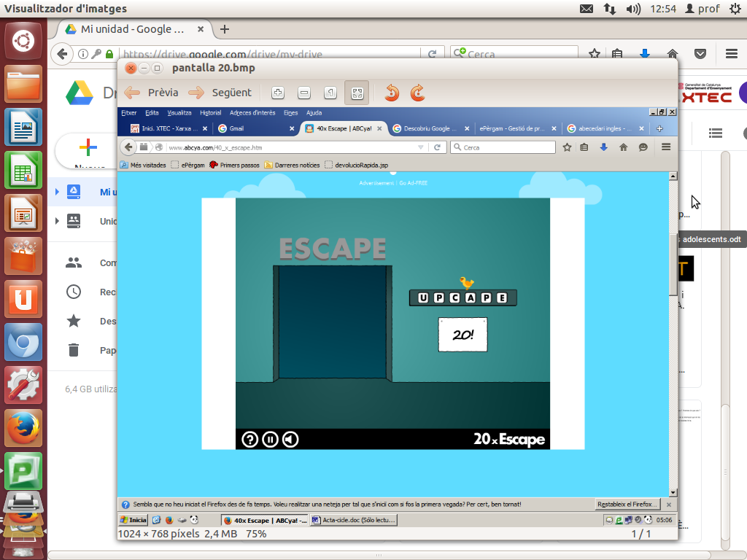747x560 pixels.
Task: Launch LibreOffice Impress from dock
Action: tap(23, 213)
